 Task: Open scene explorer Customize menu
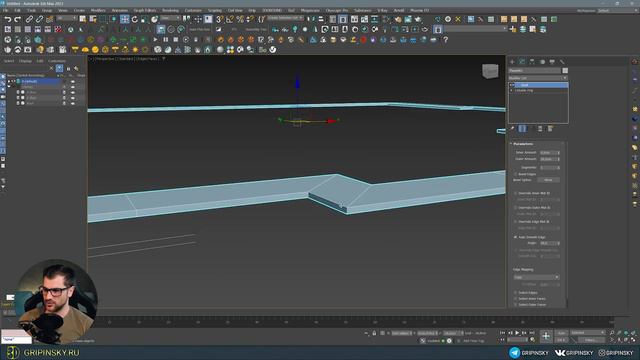pos(57,61)
